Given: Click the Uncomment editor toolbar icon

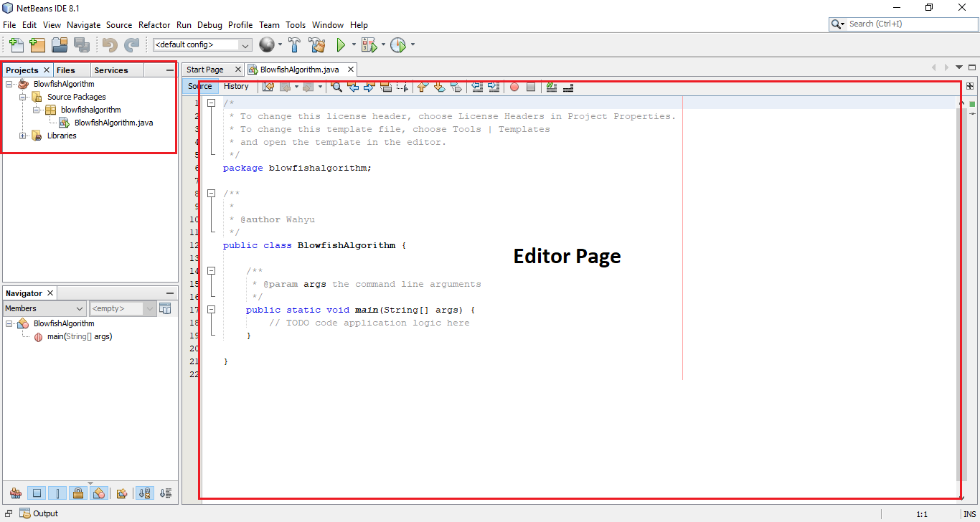Looking at the screenshot, I should [568, 87].
